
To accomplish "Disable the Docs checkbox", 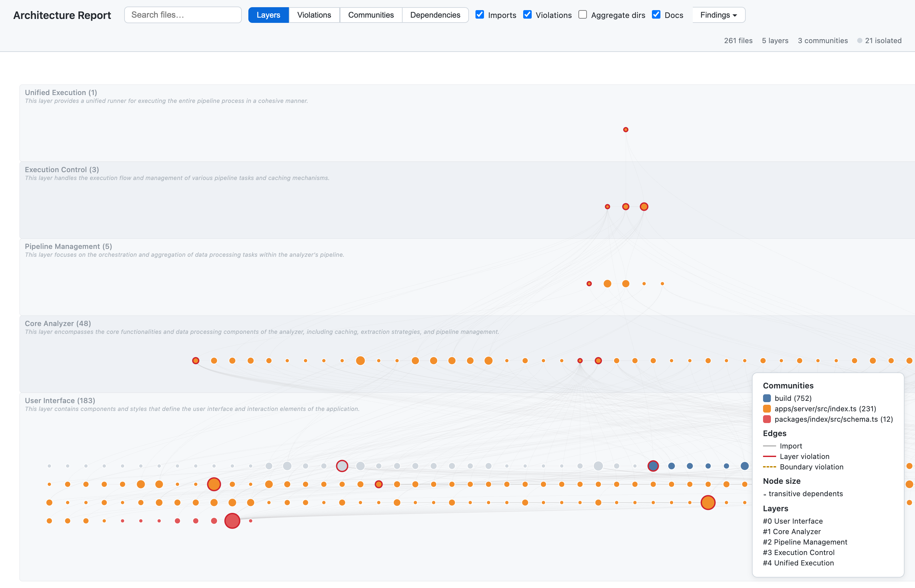I will [x=656, y=14].
